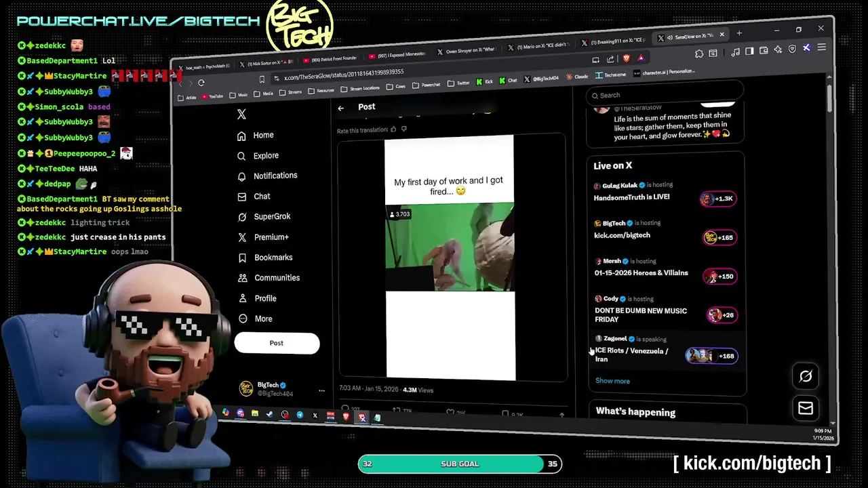The height and width of the screenshot is (488, 868).
Task: Rate translation with thumbs up
Action: click(x=393, y=129)
